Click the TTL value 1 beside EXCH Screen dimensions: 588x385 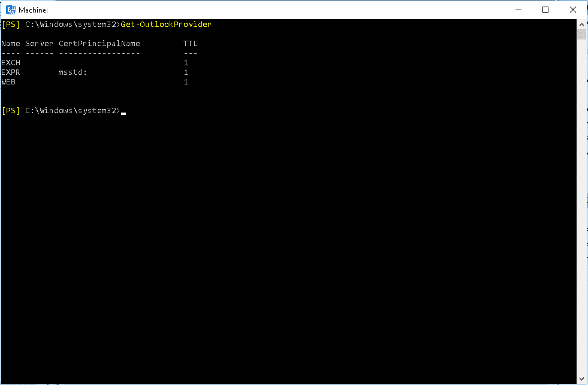click(x=186, y=62)
